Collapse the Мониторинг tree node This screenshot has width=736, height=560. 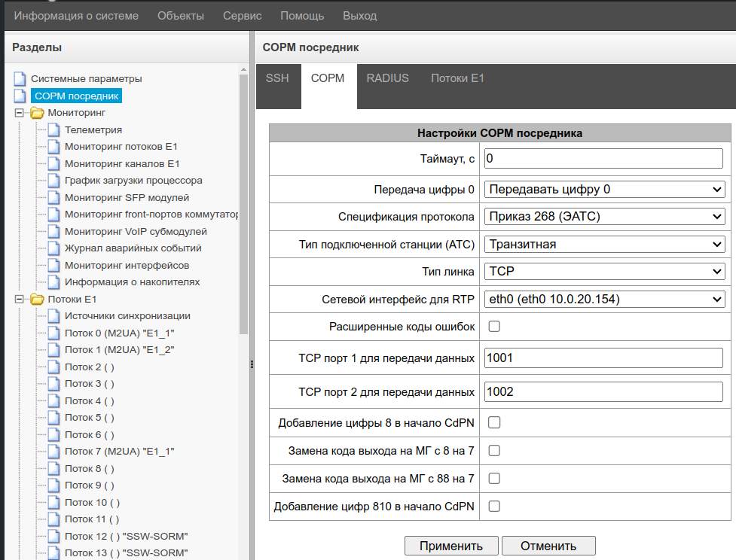(x=20, y=113)
